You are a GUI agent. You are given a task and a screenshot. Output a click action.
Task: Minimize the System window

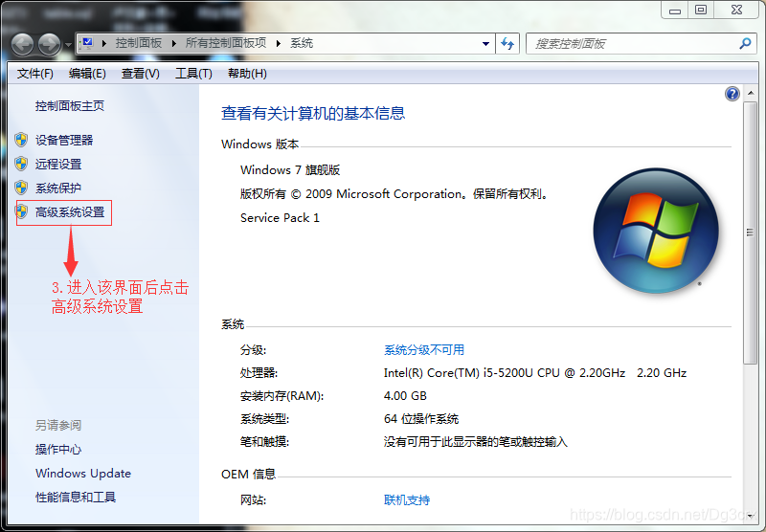click(675, 10)
